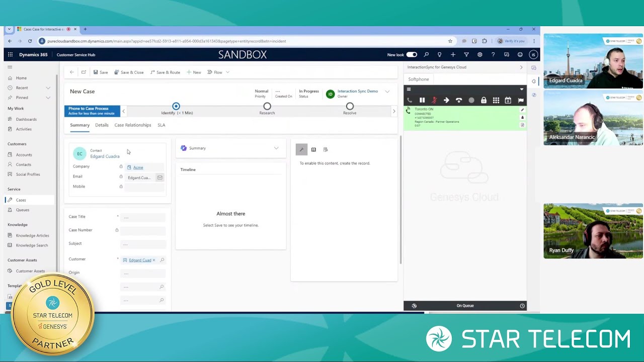Open search magnifier in Dynamics top bar
The image size is (644, 362).
click(x=426, y=54)
